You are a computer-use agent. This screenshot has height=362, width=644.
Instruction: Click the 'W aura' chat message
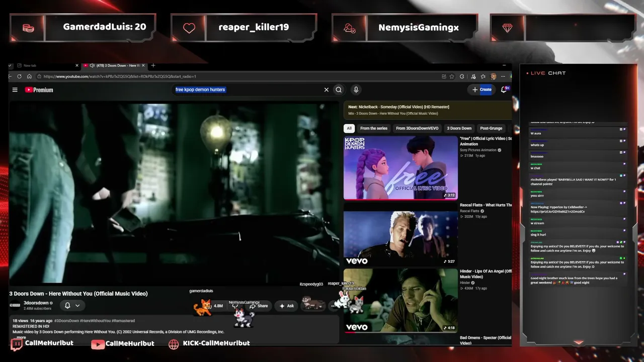[536, 133]
